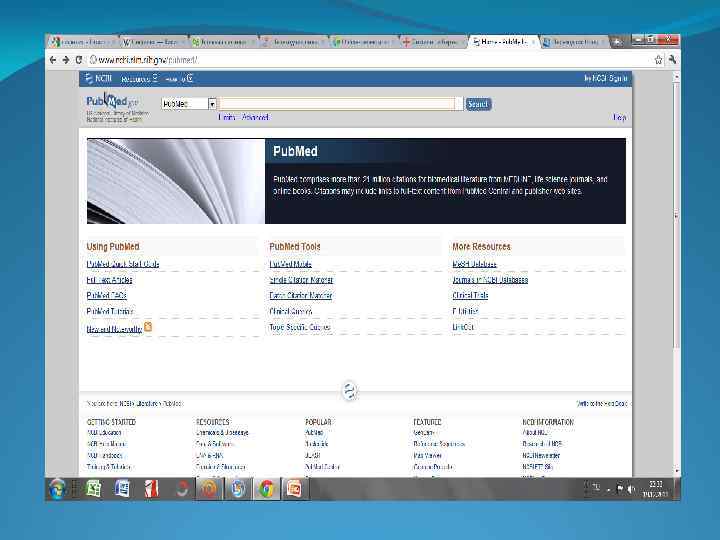Click the PubMed search text field
The height and width of the screenshot is (540, 720).
point(339,104)
